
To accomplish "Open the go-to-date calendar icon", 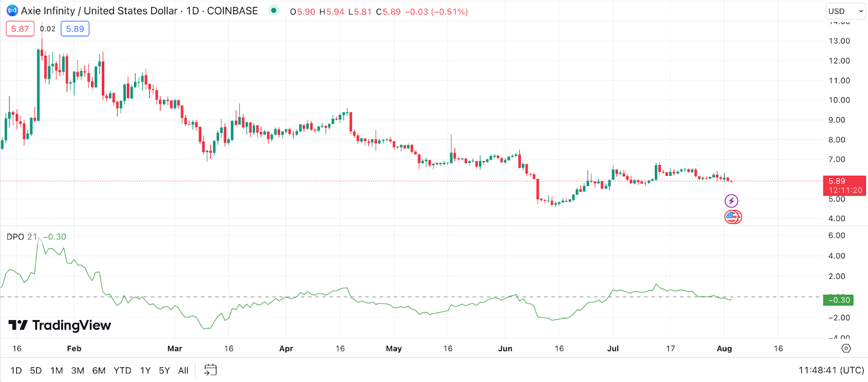I will (x=210, y=370).
